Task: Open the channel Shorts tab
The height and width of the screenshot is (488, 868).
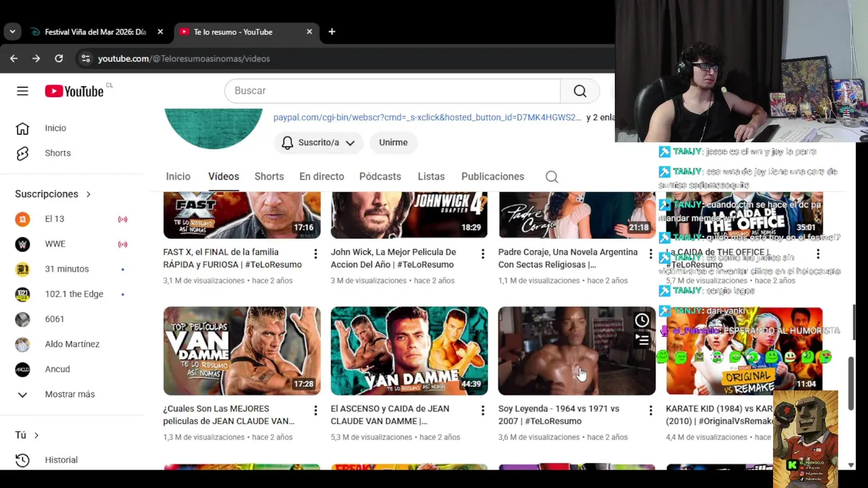Action: (x=269, y=177)
